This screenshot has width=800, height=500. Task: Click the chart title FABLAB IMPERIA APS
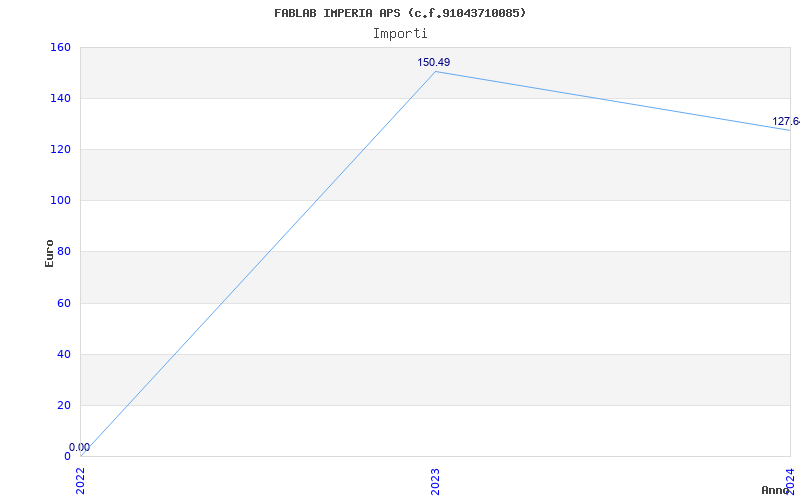coord(400,13)
